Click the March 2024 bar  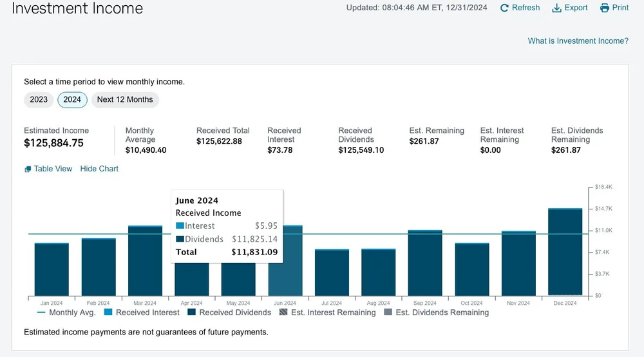145,260
